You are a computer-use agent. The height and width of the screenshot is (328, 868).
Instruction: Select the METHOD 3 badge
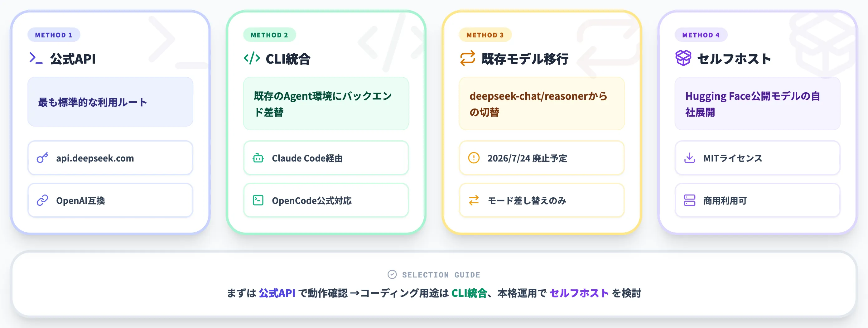485,35
